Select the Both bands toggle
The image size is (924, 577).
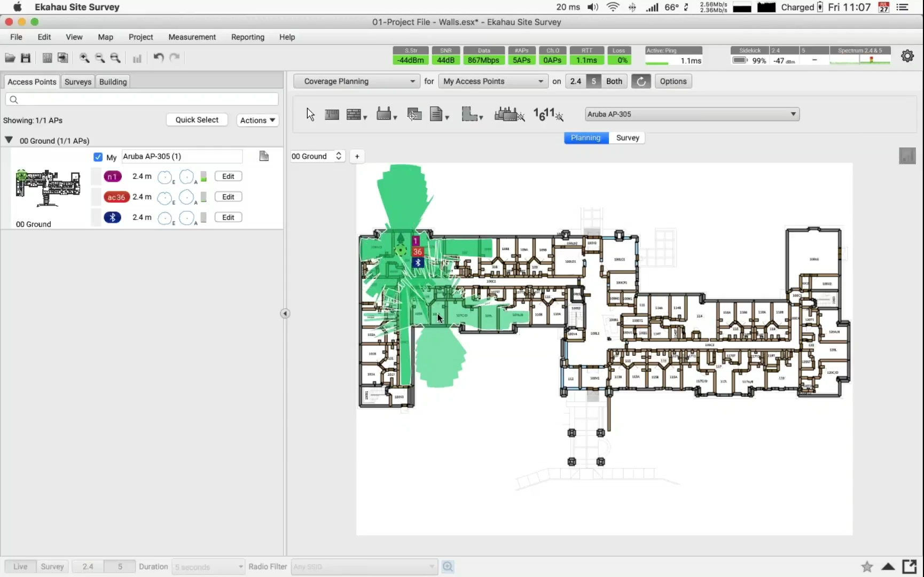point(614,81)
